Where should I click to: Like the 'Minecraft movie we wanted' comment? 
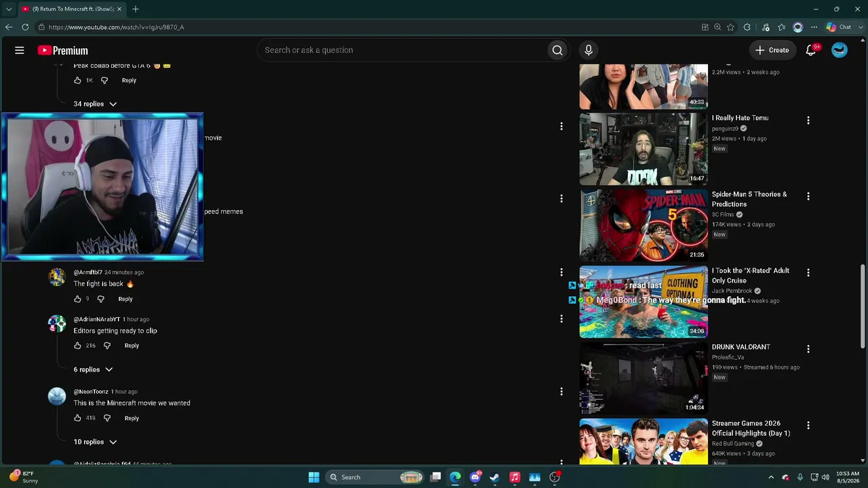click(77, 418)
